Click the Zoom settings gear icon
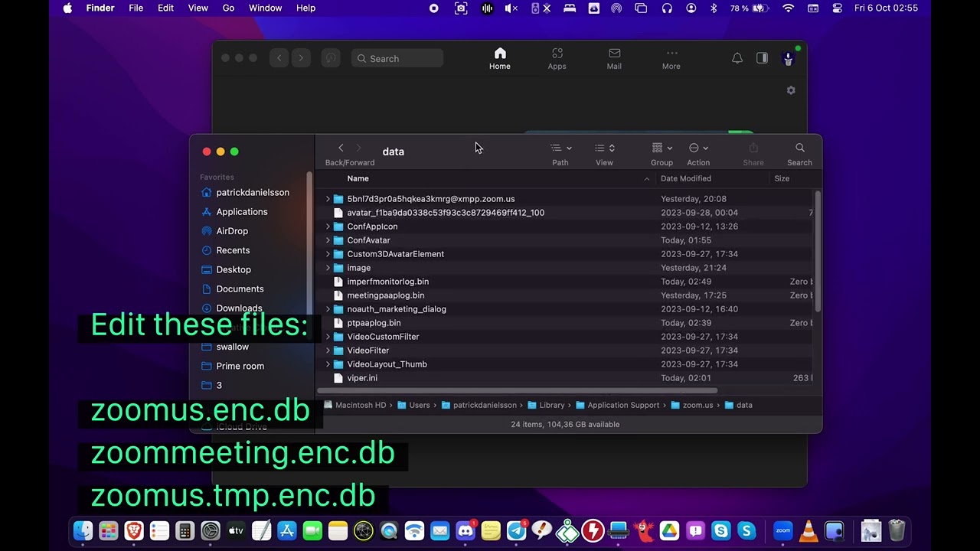 pos(791,90)
